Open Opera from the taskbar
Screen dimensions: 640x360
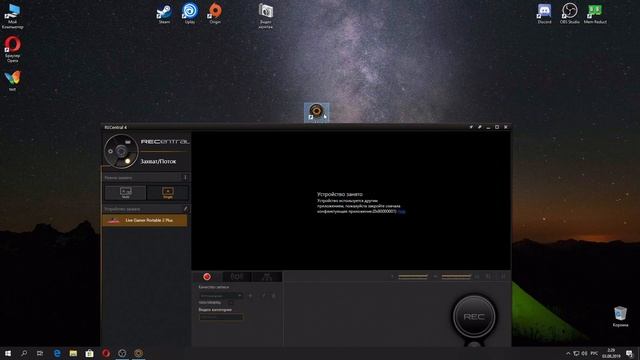[x=106, y=353]
